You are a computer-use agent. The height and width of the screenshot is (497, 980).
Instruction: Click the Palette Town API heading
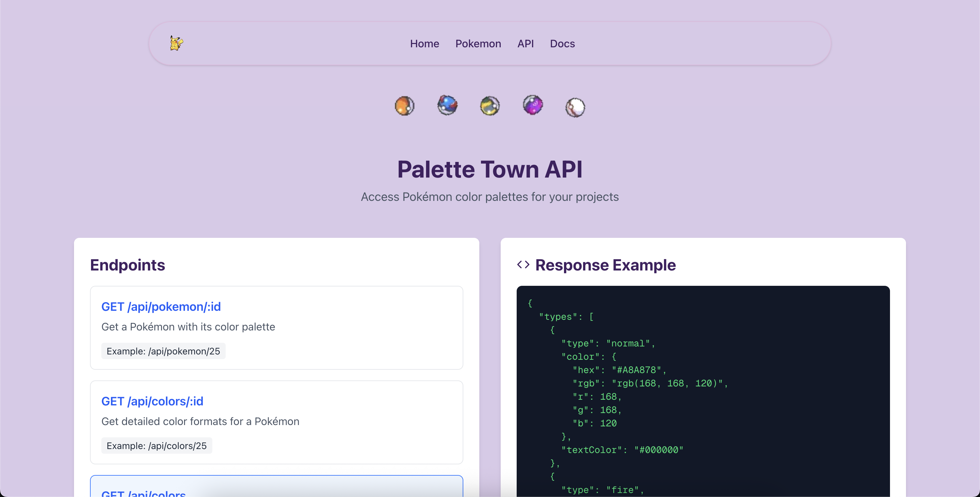coord(490,170)
